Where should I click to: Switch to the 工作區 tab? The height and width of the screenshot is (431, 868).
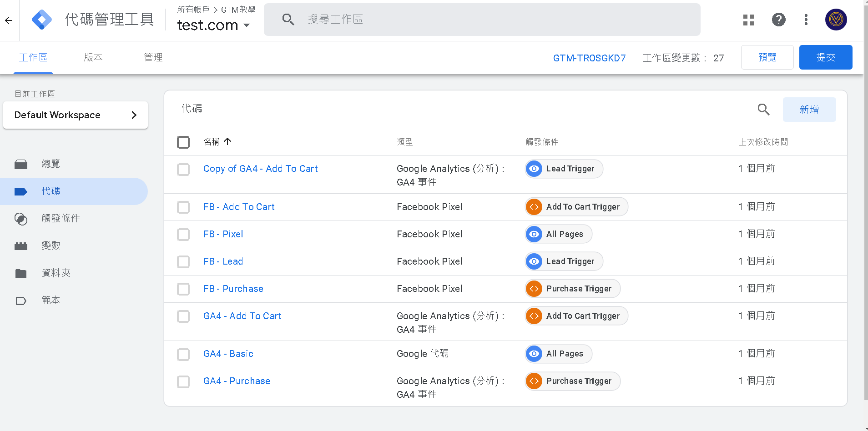coord(33,58)
